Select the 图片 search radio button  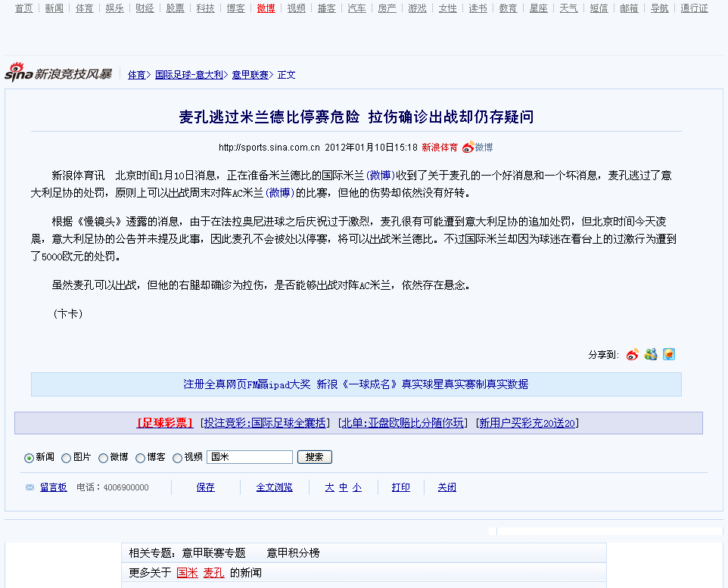(x=66, y=456)
